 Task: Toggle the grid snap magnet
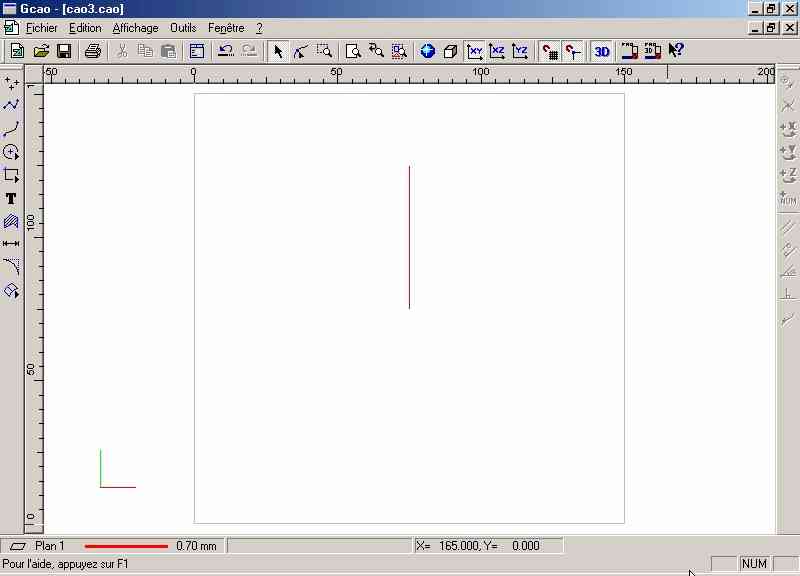coord(549,51)
